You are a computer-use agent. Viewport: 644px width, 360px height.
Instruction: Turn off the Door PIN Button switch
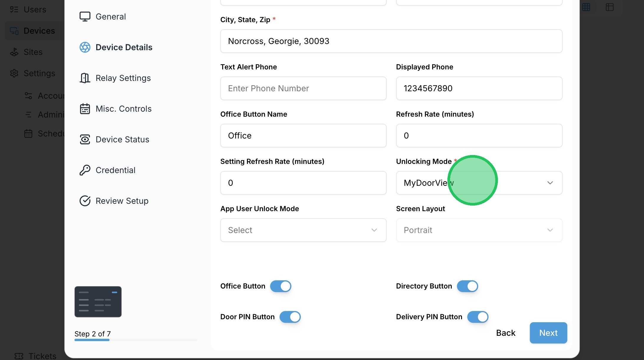tap(290, 317)
